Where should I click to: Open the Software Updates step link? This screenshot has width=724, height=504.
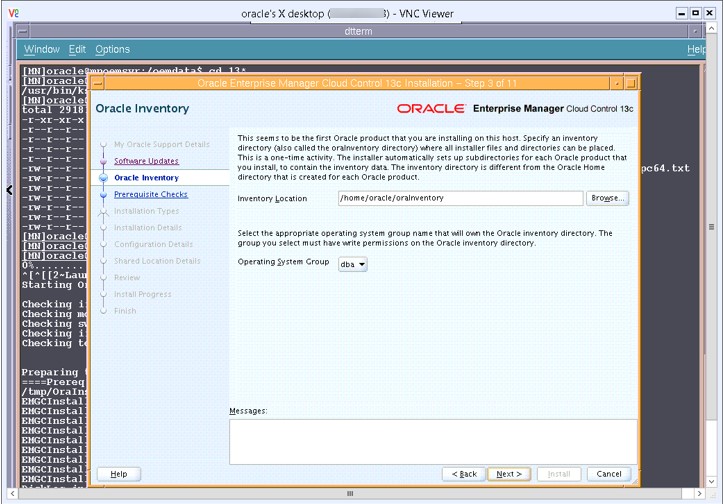click(x=146, y=161)
